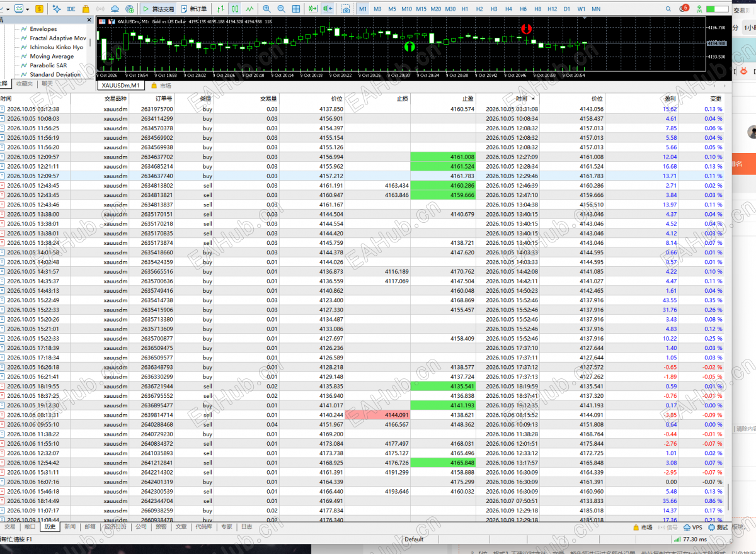Image resolution: width=756 pixels, height=554 pixels.
Task: Click the VPS button at bottom right
Action: pos(693,528)
